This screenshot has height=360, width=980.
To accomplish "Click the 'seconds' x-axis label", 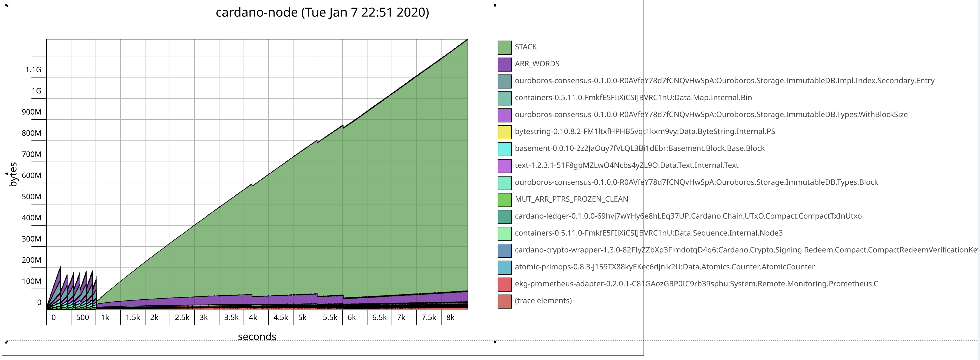I will coord(257,337).
